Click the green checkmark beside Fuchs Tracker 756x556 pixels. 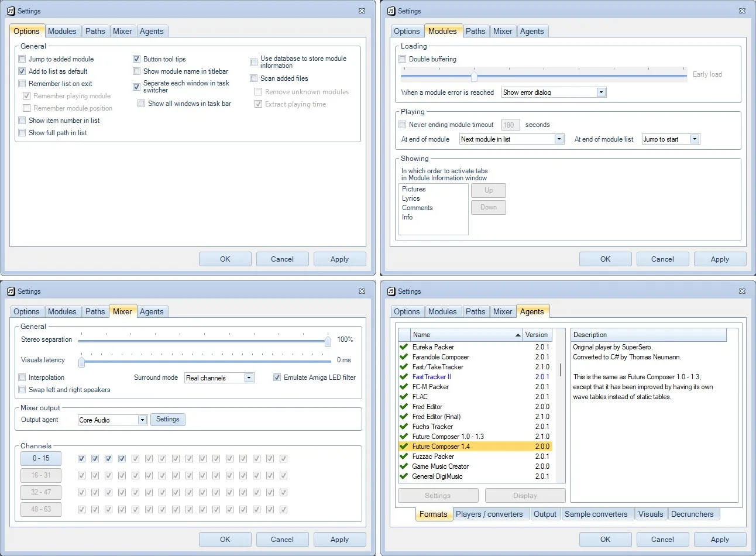[404, 427]
